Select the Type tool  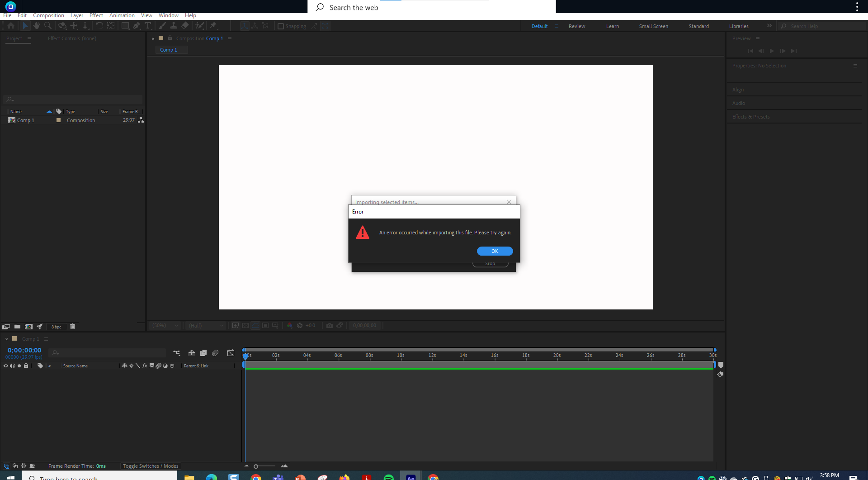148,26
